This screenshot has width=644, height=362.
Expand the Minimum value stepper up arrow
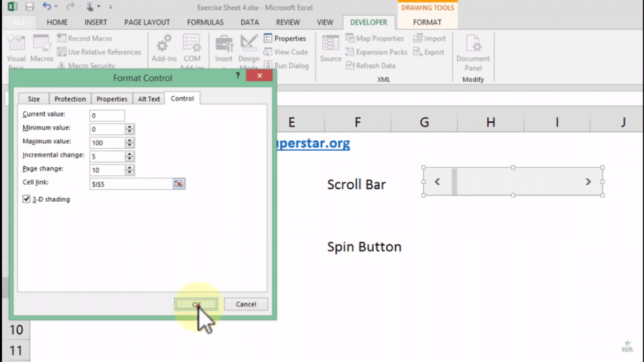pyautogui.click(x=130, y=126)
